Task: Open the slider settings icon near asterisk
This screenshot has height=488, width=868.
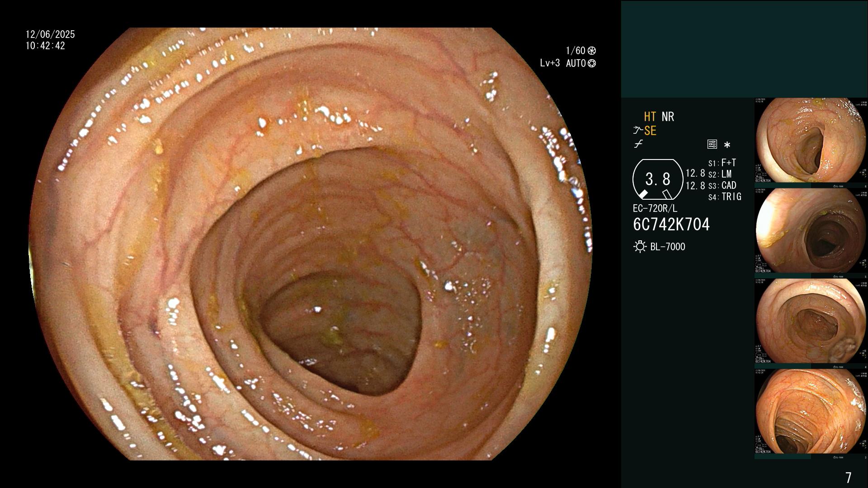Action: [x=712, y=145]
